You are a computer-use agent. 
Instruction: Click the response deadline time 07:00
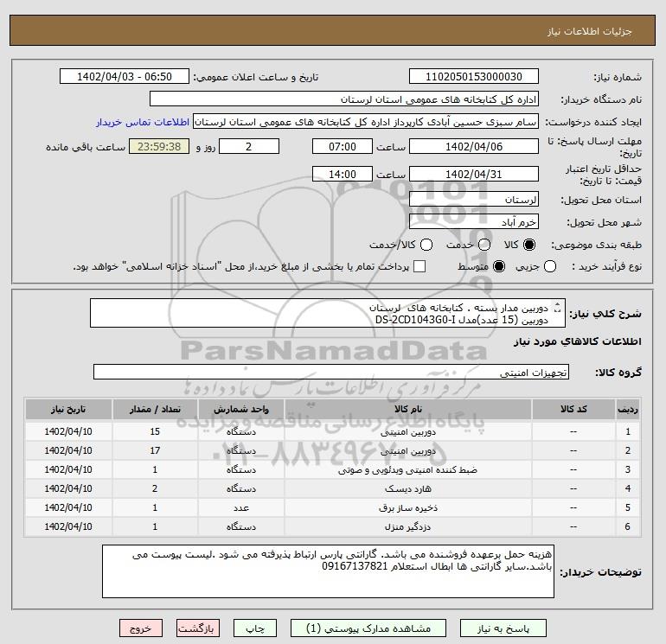[x=343, y=146]
